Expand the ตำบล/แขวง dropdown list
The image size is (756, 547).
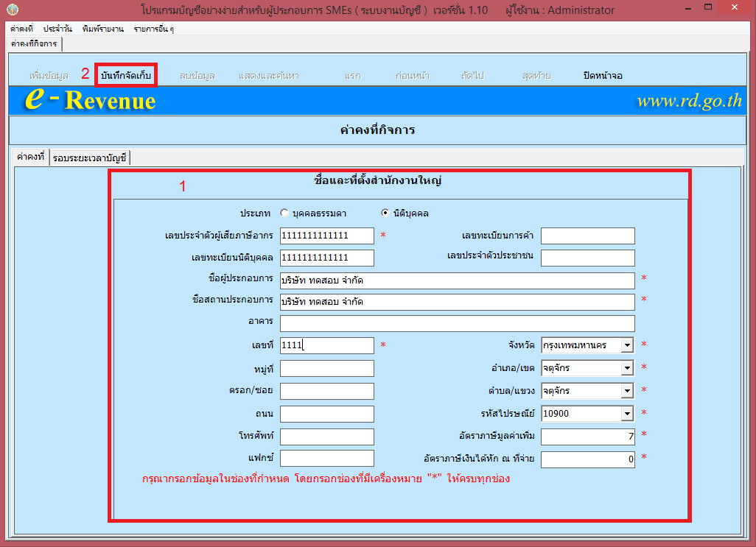click(627, 390)
